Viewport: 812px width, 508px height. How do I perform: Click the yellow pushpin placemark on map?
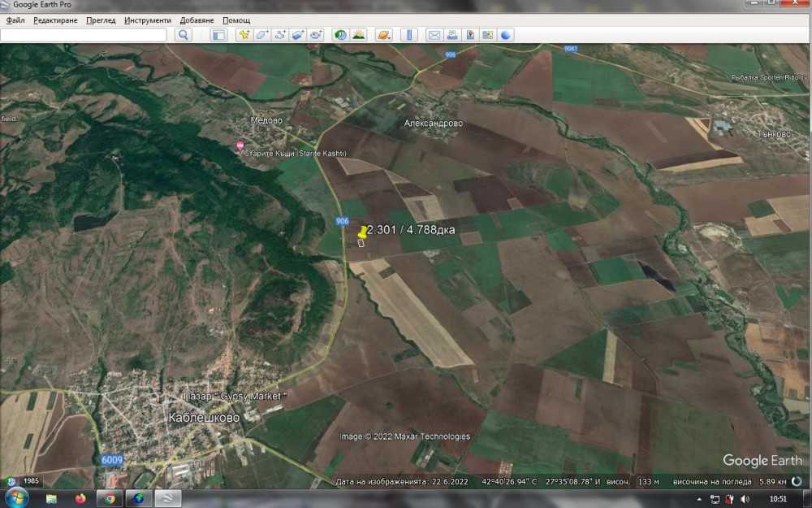pos(362,232)
